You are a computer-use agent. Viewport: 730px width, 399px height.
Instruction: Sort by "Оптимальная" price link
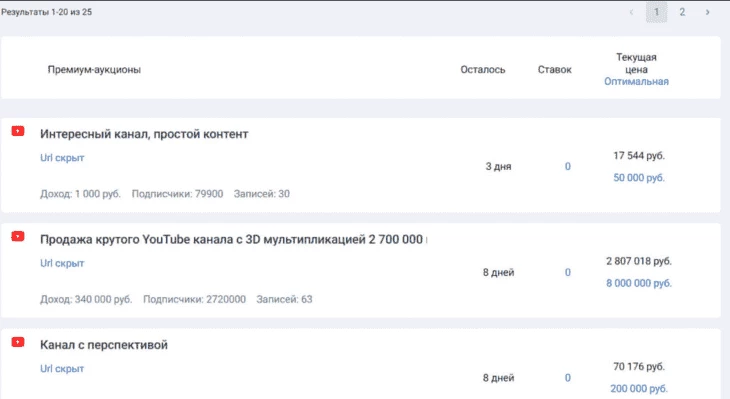click(636, 81)
